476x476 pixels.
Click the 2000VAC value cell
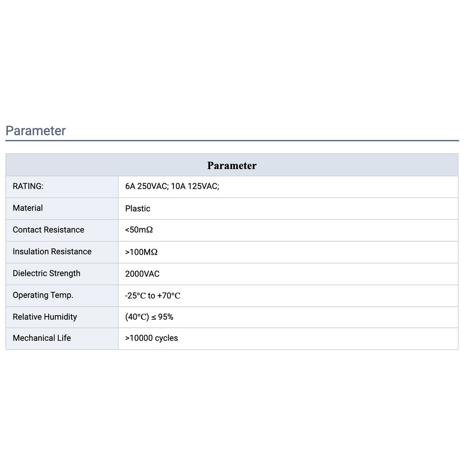point(142,274)
